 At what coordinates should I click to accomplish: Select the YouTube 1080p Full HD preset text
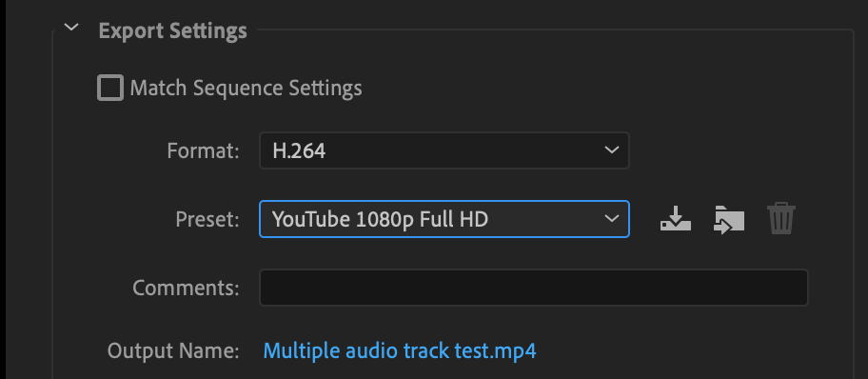pyautogui.click(x=381, y=219)
